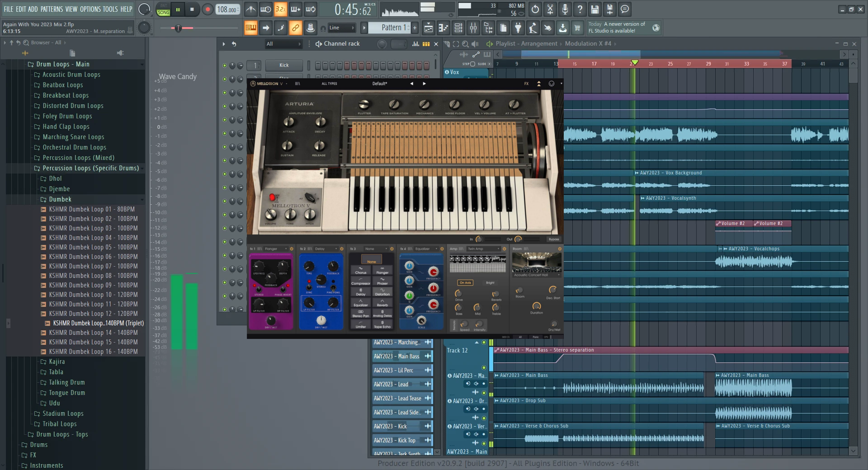The image size is (868, 470).
Task: Select AWY2023 - Lead Tease pattern
Action: pos(402,399)
